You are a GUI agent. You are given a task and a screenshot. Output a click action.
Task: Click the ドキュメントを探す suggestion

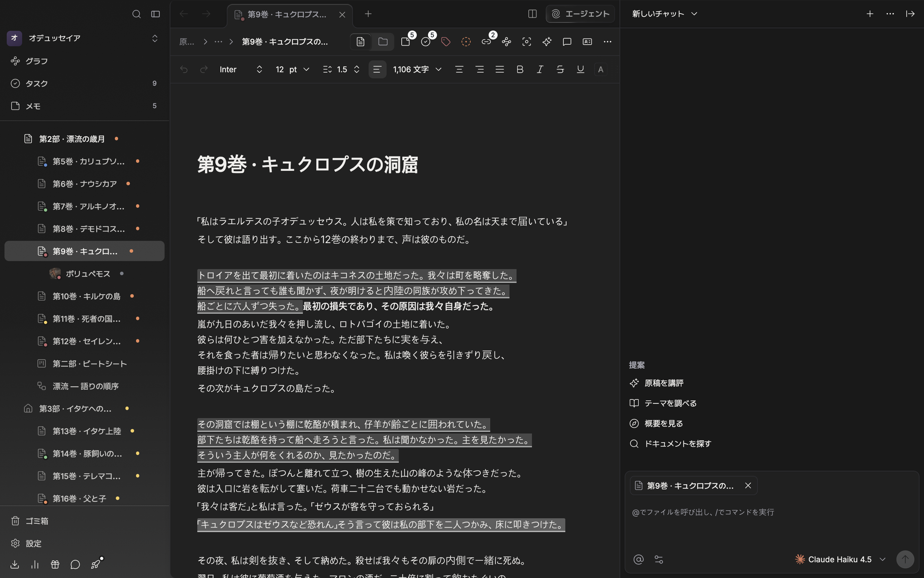coord(671,444)
